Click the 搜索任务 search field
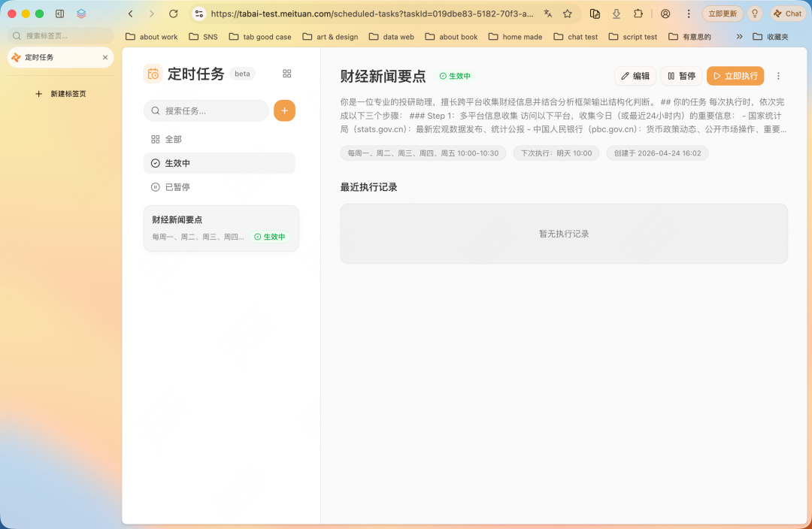This screenshot has width=812, height=529. [x=206, y=110]
